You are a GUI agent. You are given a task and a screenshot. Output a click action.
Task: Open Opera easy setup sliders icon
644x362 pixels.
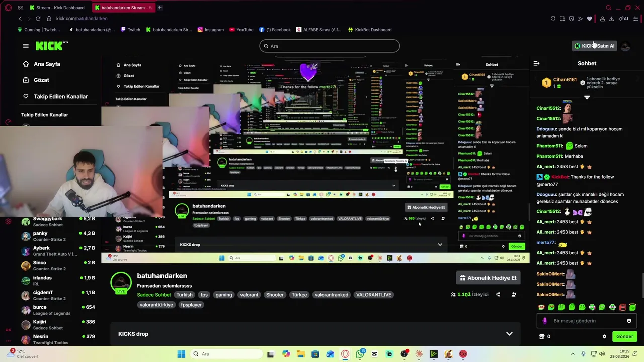635,19
